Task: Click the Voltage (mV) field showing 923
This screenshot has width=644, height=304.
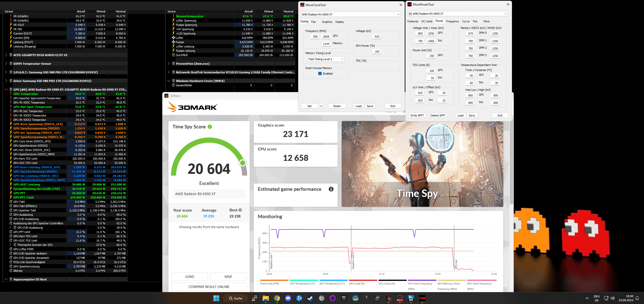Action: (x=376, y=37)
